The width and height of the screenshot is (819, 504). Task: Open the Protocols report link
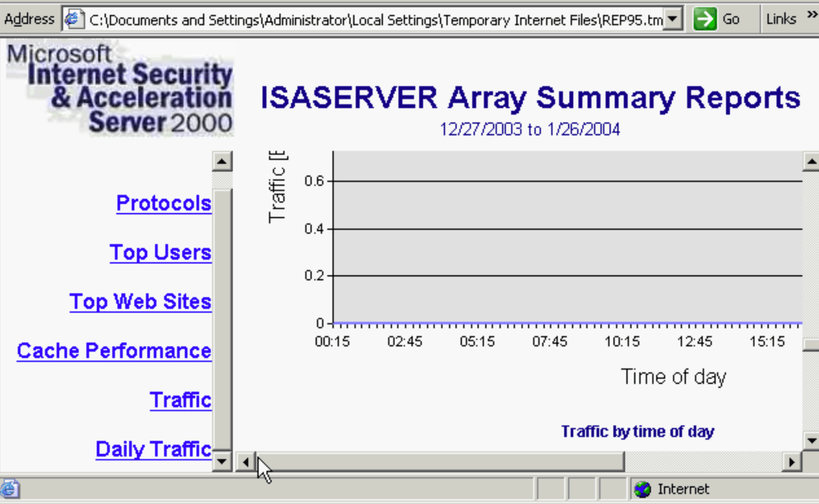(164, 203)
